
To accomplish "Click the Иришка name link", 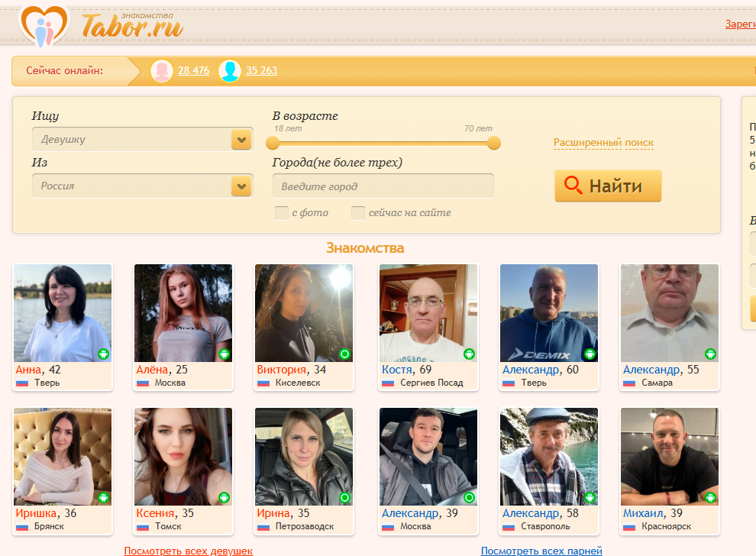I will [37, 513].
